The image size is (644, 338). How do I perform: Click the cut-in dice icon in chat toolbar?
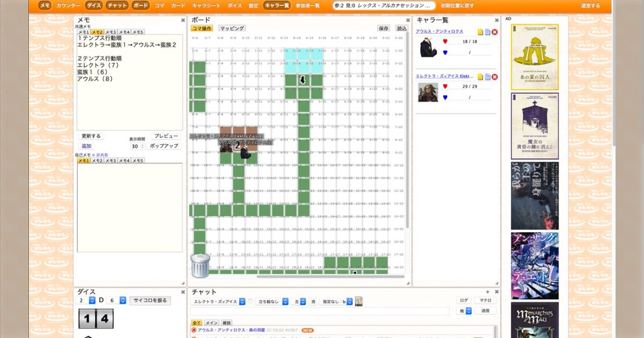pyautogui.click(x=358, y=301)
